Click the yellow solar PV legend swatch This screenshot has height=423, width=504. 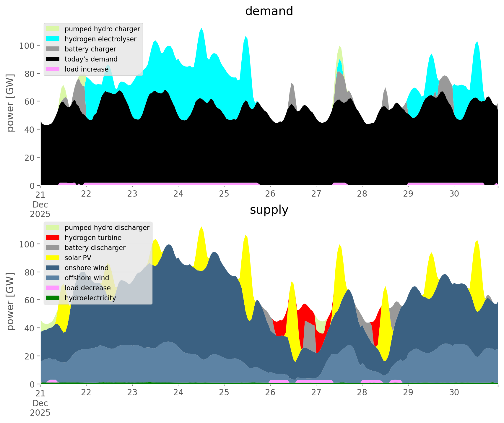point(53,258)
